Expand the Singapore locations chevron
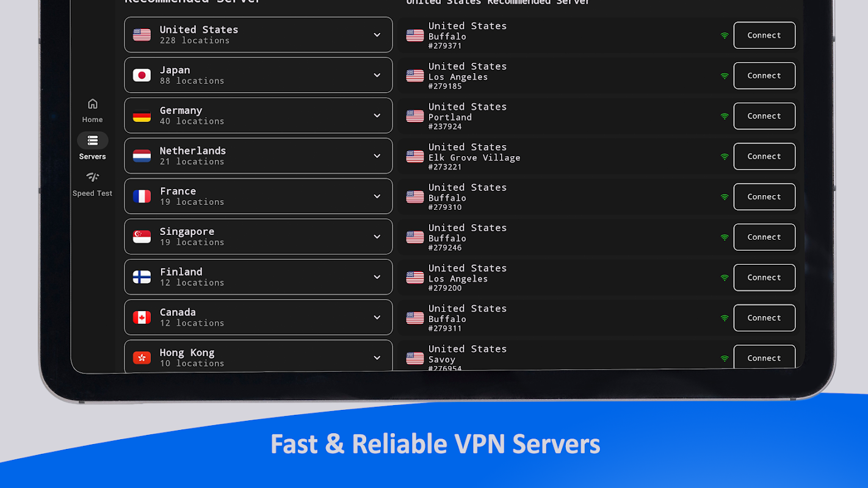 [x=377, y=237]
